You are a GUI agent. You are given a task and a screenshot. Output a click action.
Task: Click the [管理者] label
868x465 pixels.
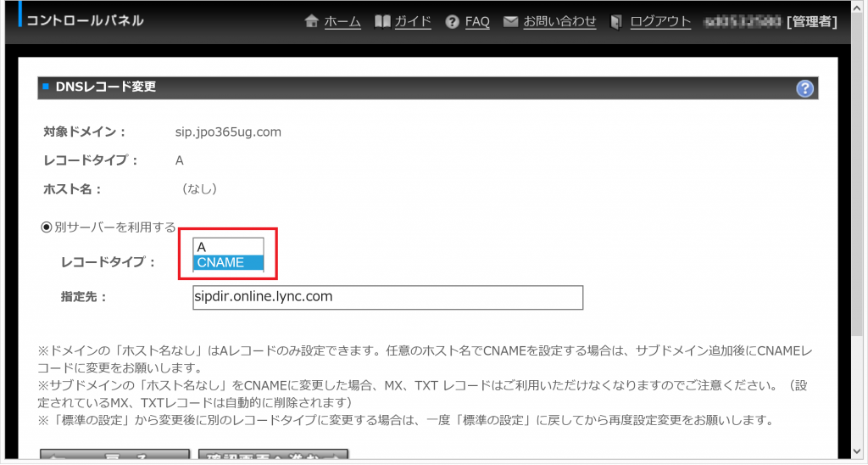(x=811, y=21)
